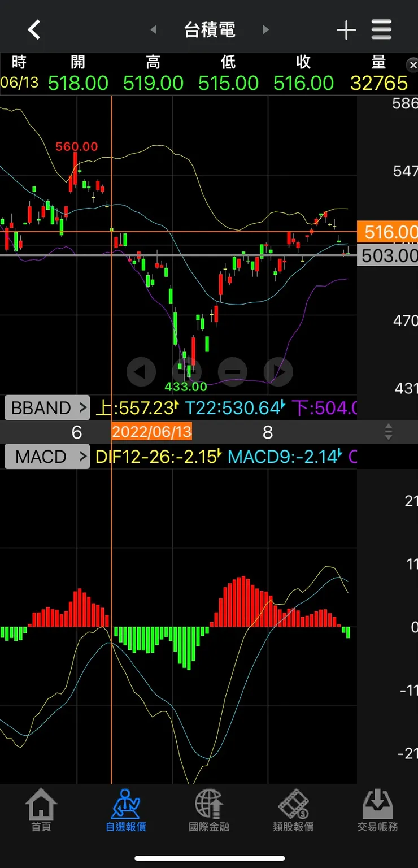Tap the 06/13 date in the header
The width and height of the screenshot is (418, 868).
click(19, 83)
